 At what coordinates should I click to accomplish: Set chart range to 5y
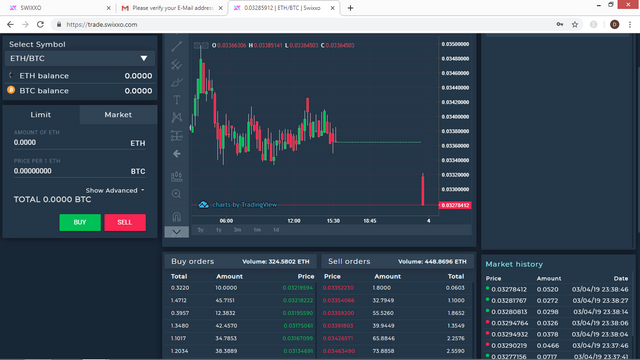click(x=200, y=230)
